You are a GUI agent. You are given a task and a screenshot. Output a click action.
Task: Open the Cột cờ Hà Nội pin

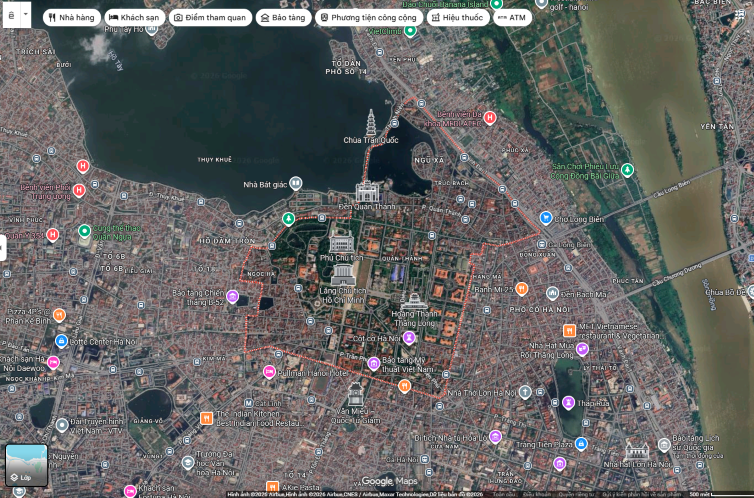409,337
